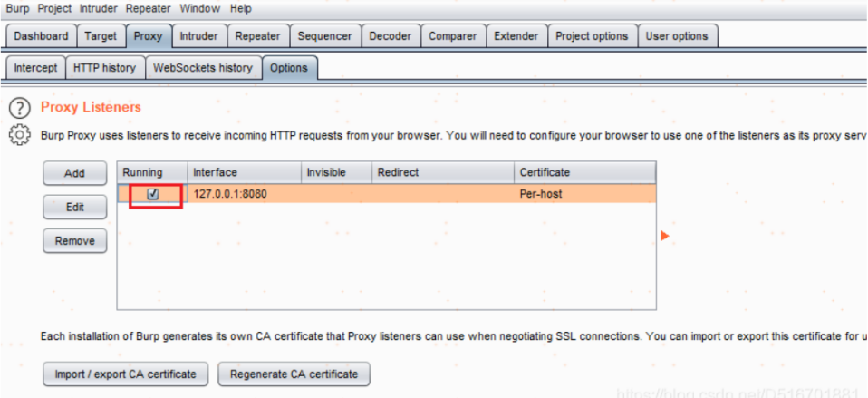Open the Extender tab

point(516,36)
